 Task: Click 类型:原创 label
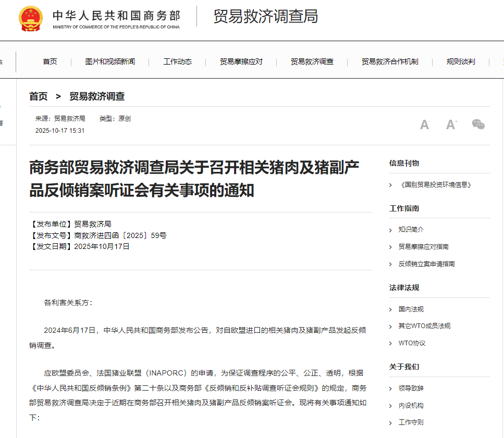click(115, 119)
